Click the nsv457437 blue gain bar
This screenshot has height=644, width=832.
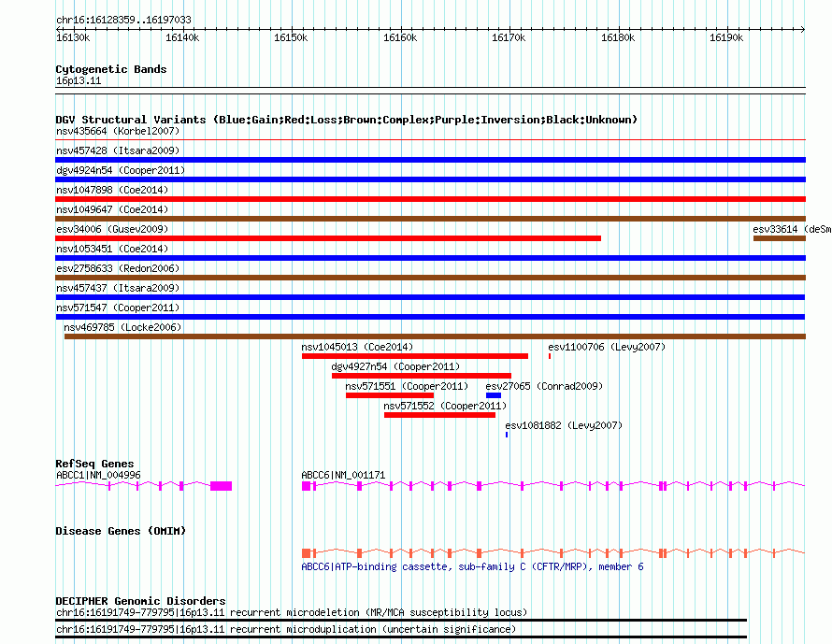430,297
